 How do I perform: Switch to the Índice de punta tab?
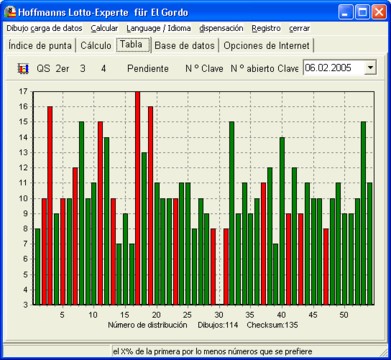(x=40, y=46)
